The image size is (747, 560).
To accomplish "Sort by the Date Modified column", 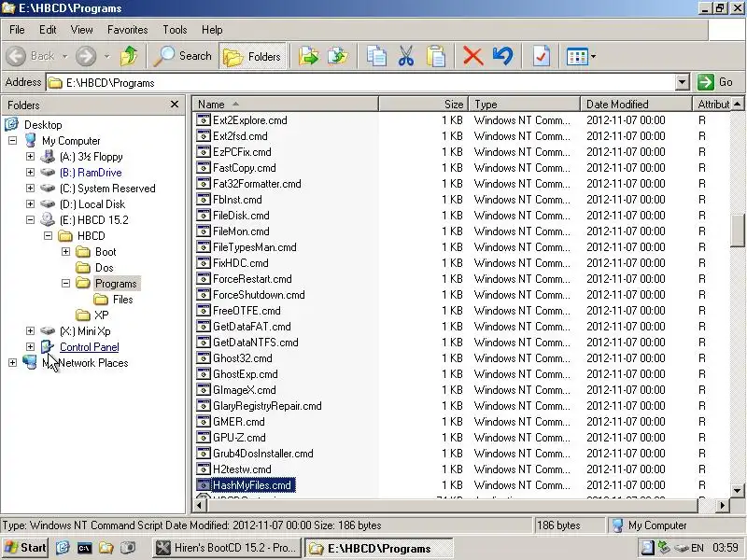I will [x=636, y=104].
